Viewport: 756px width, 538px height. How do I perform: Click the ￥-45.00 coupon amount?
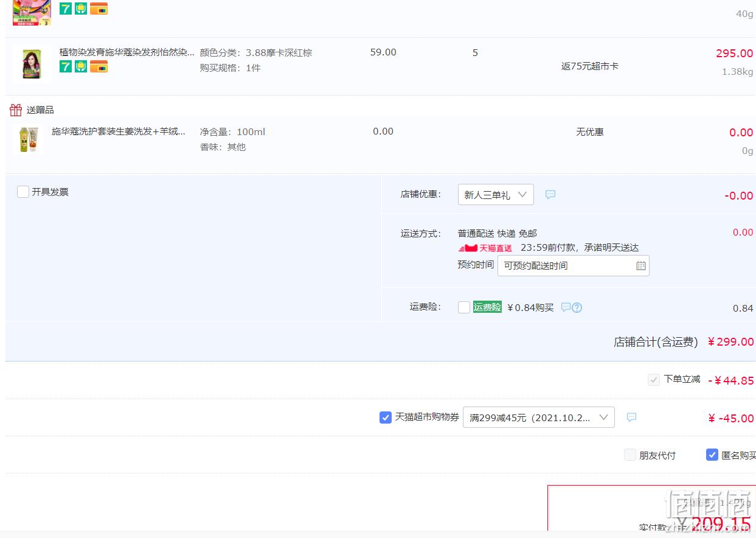[x=731, y=419]
